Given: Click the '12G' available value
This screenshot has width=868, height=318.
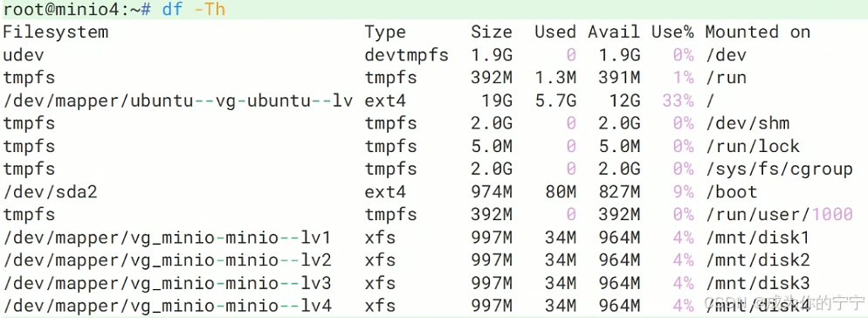Looking at the screenshot, I should (x=624, y=100).
